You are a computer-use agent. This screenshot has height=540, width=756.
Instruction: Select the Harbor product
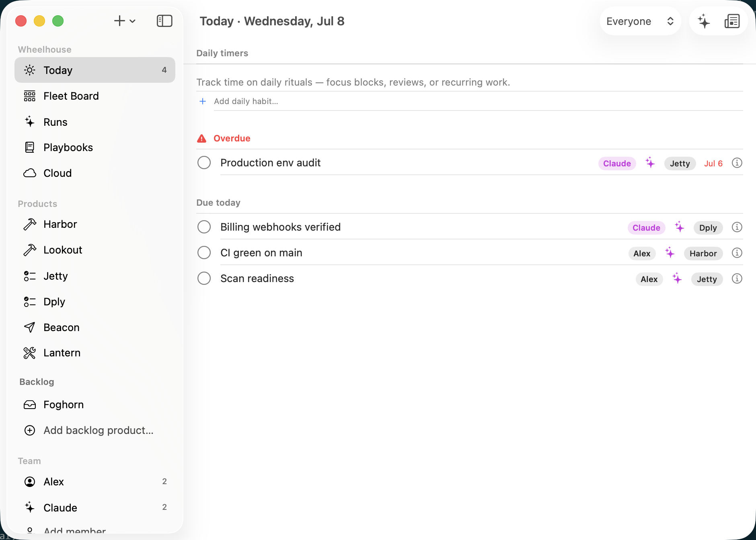pyautogui.click(x=95, y=224)
